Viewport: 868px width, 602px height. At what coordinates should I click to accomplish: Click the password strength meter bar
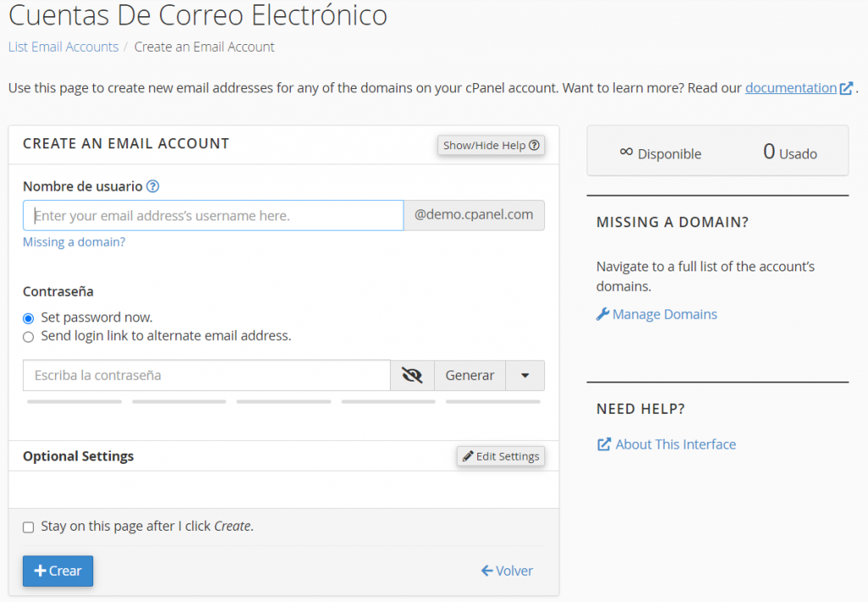pyautogui.click(x=283, y=400)
